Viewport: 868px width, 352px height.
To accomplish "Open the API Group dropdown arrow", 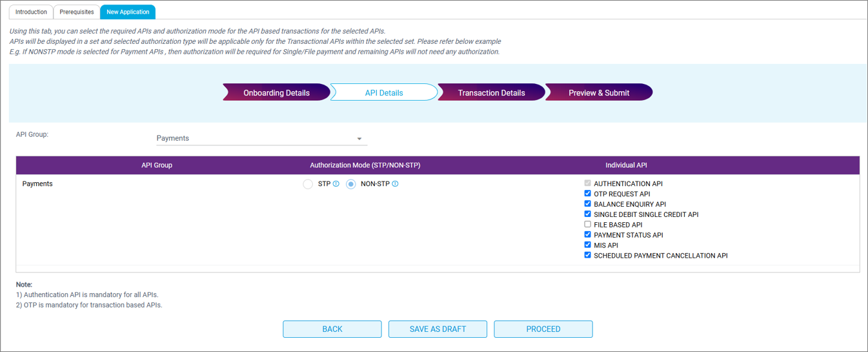I will click(359, 139).
